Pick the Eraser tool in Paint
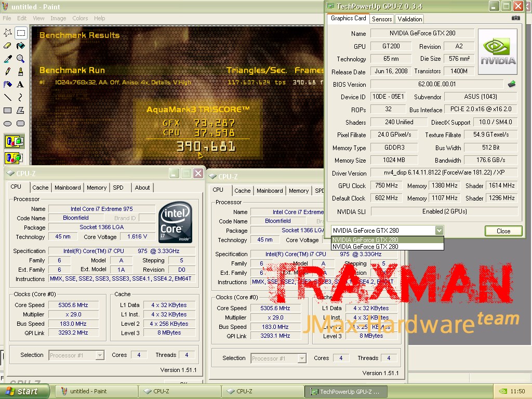Viewport: 532px width, 399px height. pos(8,46)
